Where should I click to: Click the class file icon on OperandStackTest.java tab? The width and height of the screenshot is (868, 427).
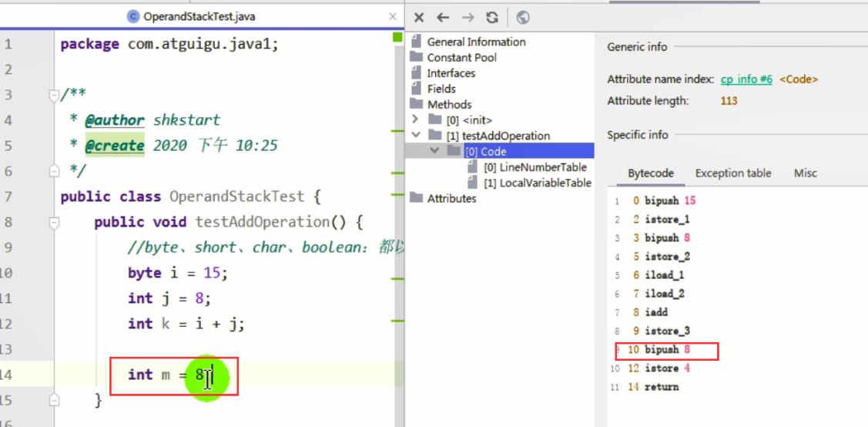[132, 17]
